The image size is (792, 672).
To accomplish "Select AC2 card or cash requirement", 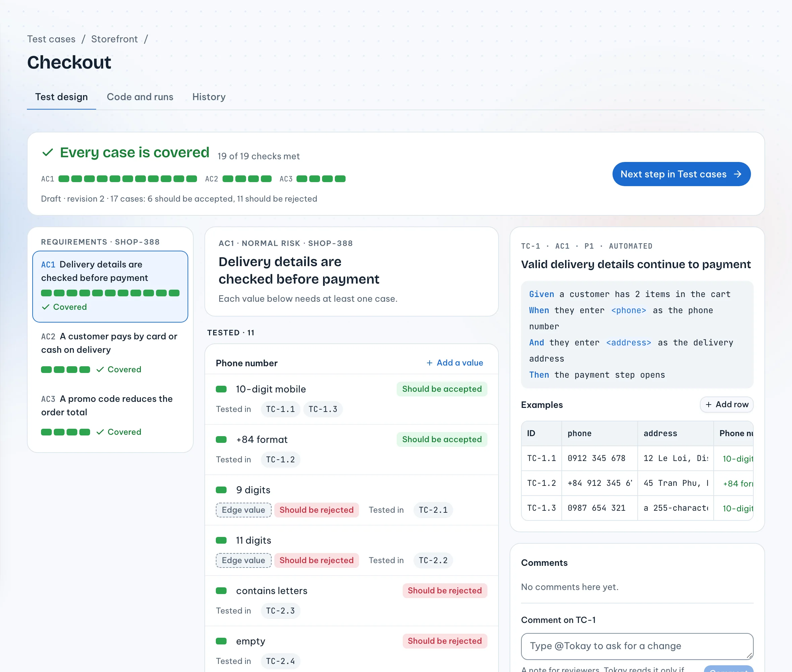I will click(x=110, y=352).
